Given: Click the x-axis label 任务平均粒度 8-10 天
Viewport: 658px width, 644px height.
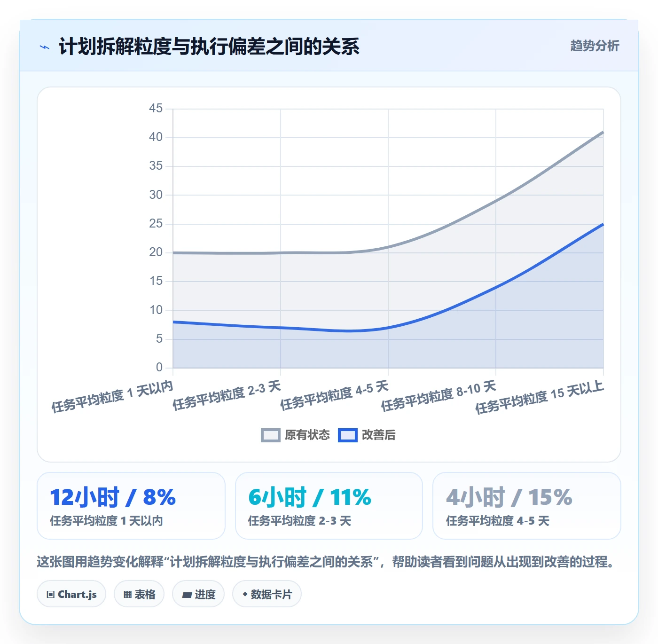Looking at the screenshot, I should point(439,396).
